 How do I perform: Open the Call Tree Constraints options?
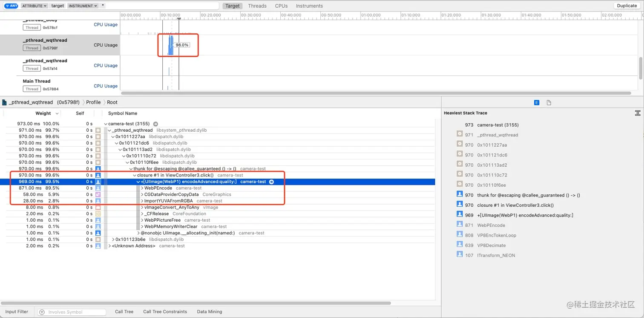165,312
